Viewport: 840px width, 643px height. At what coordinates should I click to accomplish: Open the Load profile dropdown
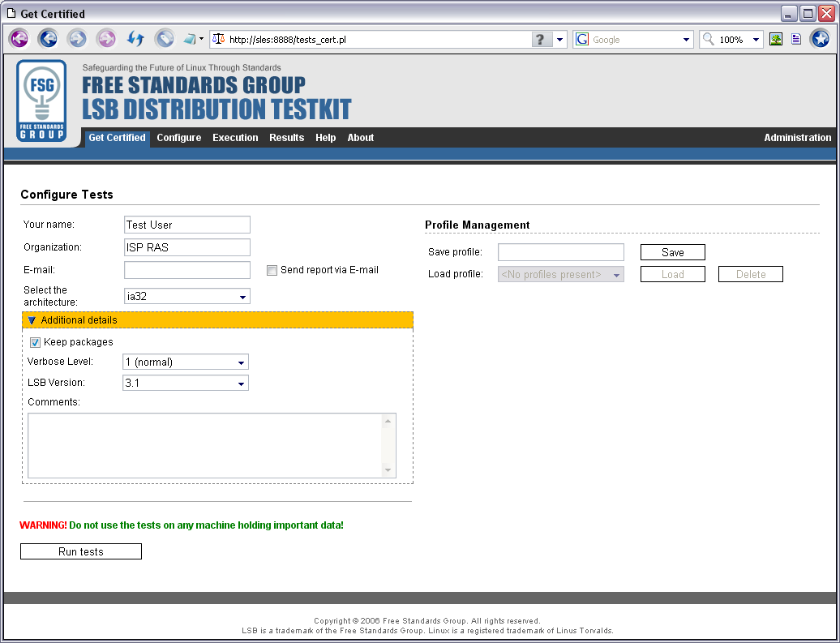tap(561, 274)
